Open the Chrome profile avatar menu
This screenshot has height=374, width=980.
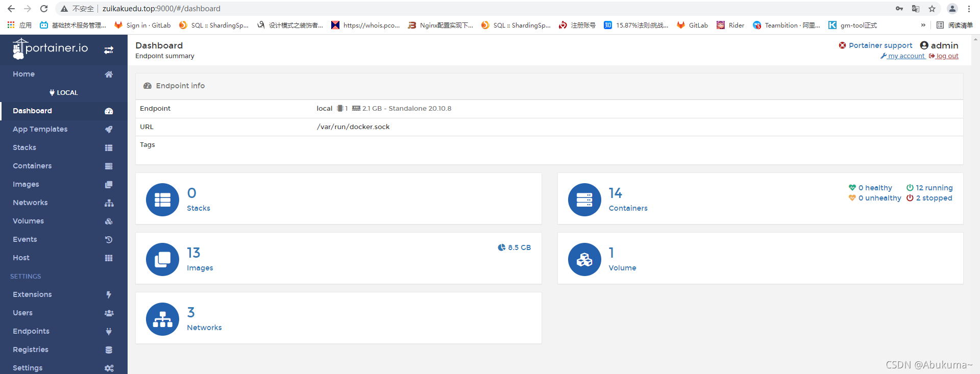tap(952, 9)
